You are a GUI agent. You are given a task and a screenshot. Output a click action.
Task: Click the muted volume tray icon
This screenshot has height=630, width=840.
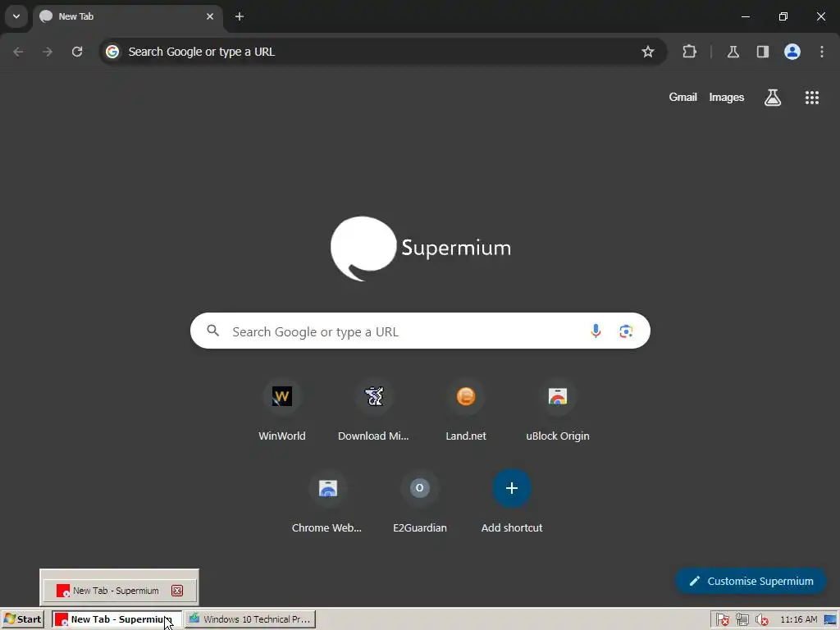(x=761, y=620)
